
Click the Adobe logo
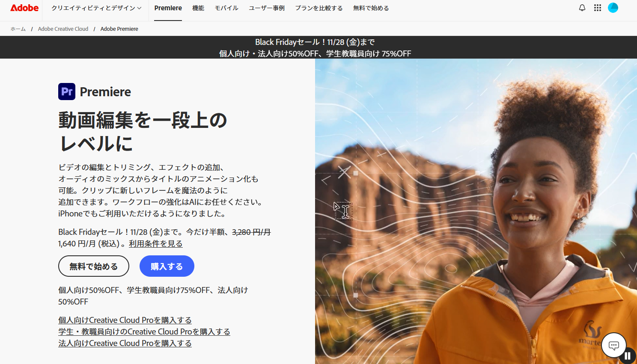tap(24, 8)
